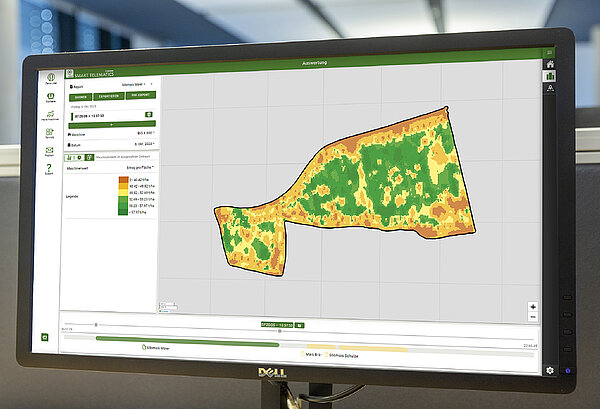Open the top circular icon in left sidebar
The image size is (600, 409).
(50, 77)
